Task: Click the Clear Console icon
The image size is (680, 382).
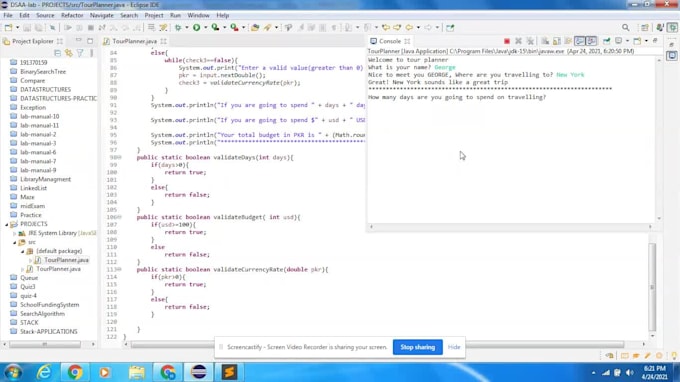Action: 545,41
